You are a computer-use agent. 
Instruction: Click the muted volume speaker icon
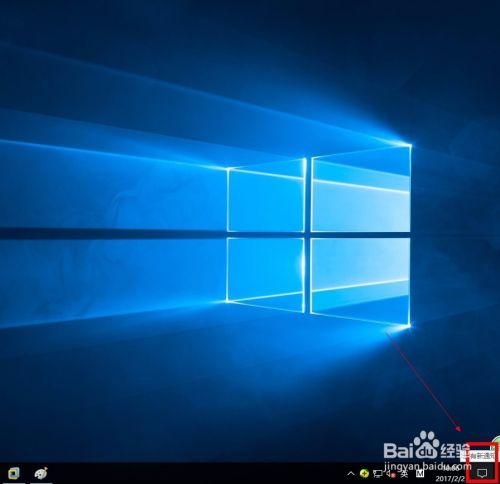point(391,473)
